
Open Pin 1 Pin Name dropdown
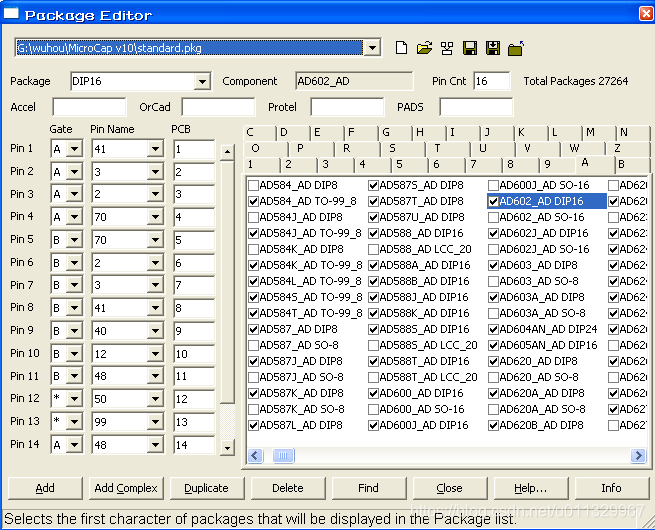click(x=155, y=149)
